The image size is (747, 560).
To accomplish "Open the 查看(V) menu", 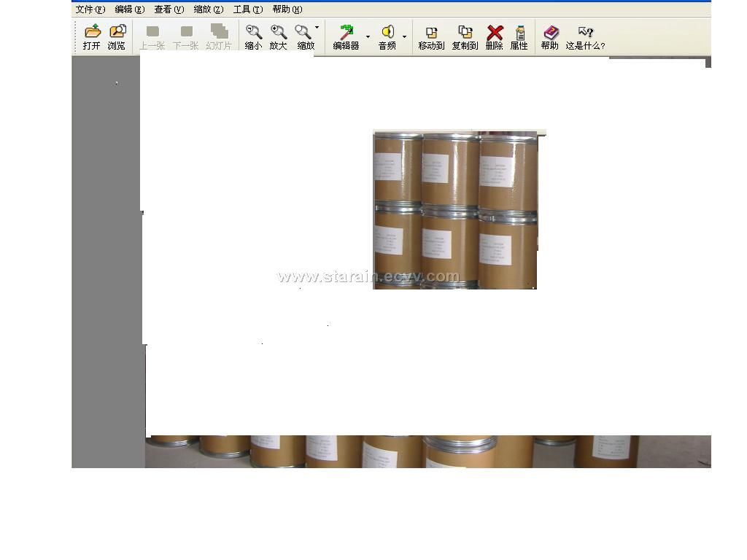I will click(169, 9).
